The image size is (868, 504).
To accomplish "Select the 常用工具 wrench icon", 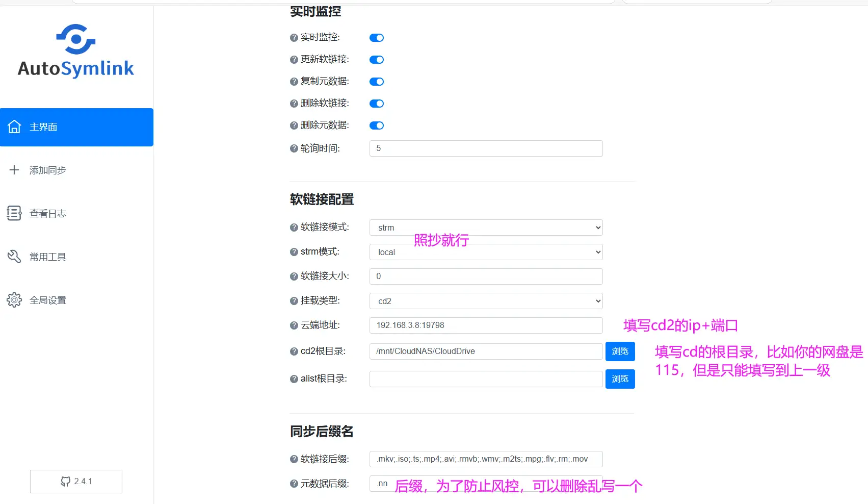I will (14, 256).
